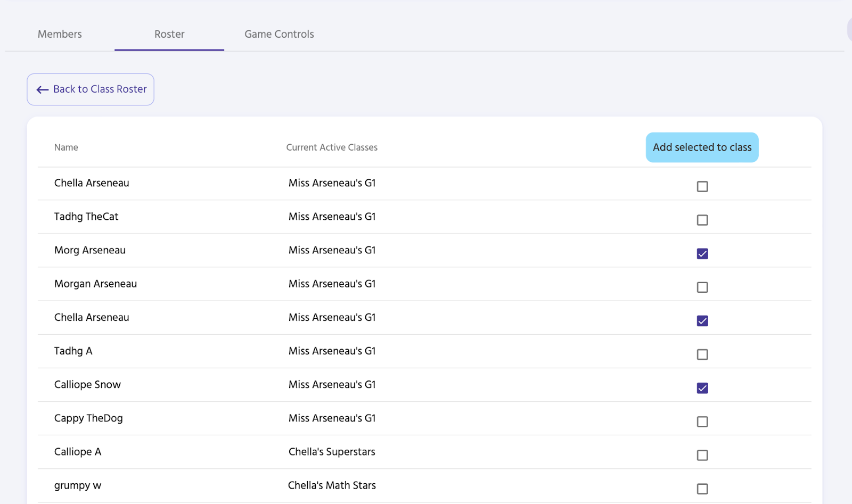The image size is (852, 504).
Task: Check the unchecked Chella Arseneau row checkbox
Action: 702,186
